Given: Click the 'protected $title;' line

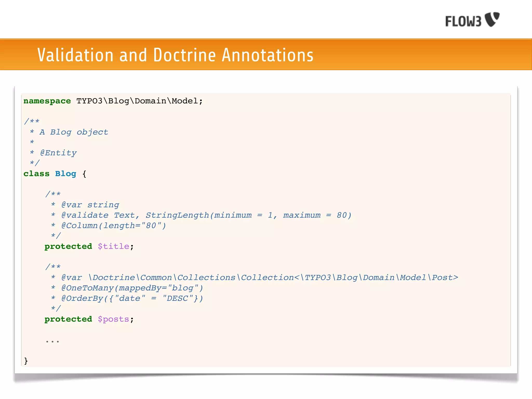Looking at the screenshot, I should click(x=89, y=246).
